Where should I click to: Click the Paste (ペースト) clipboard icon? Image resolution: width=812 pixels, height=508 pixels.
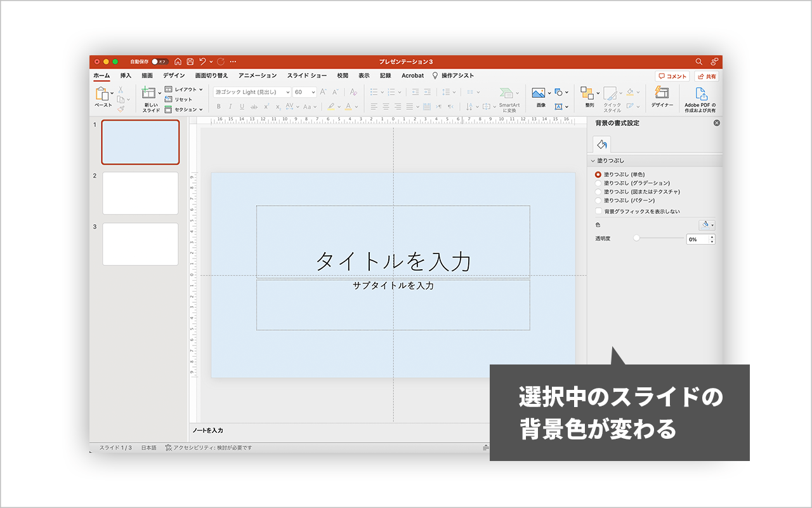click(x=102, y=93)
